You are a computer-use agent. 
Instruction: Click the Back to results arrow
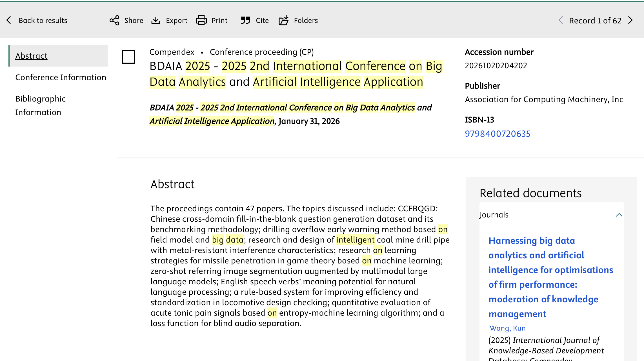[x=9, y=20]
